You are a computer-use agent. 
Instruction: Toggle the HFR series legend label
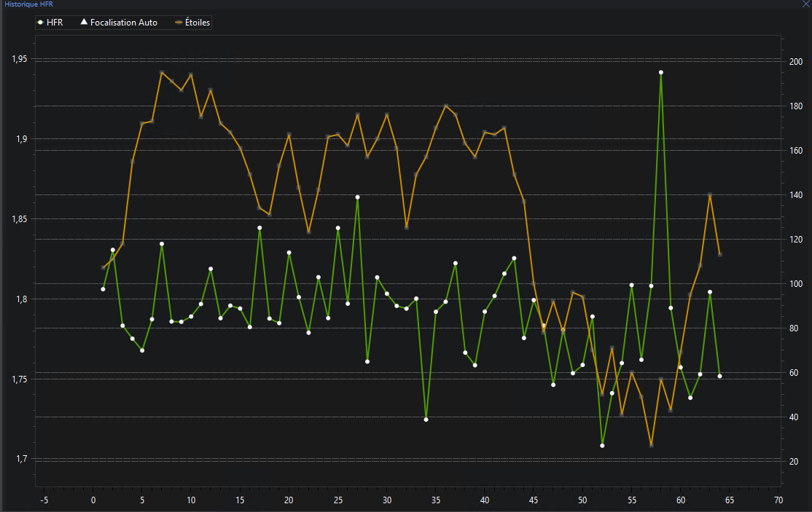[55, 23]
